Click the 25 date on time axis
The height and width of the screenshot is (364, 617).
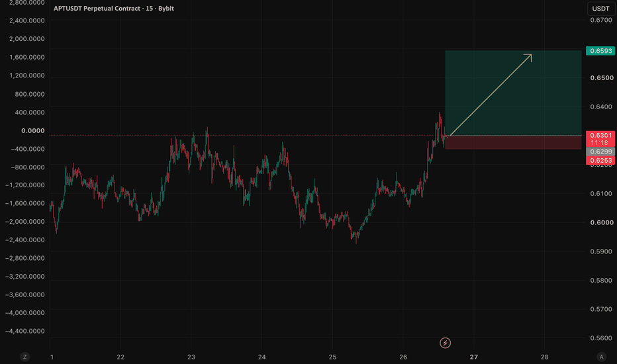pyautogui.click(x=332, y=357)
